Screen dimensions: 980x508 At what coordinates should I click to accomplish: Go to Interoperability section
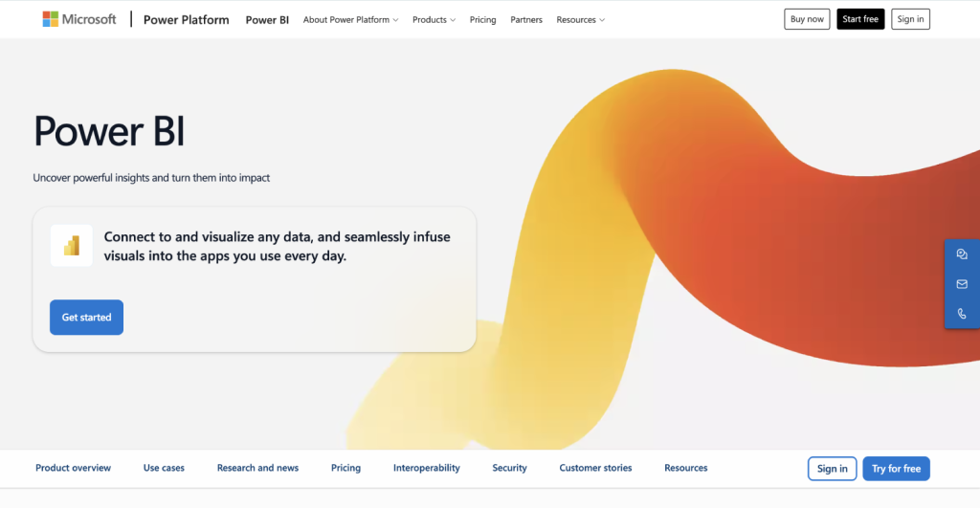coord(426,468)
